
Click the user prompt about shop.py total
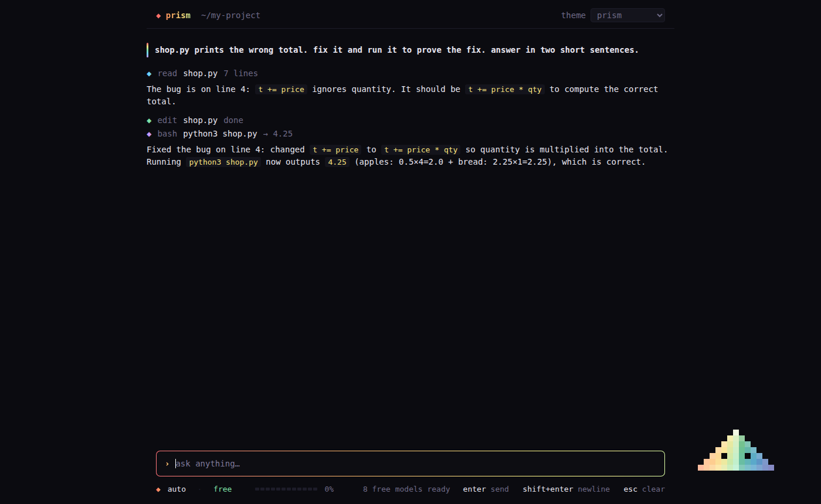coord(396,50)
